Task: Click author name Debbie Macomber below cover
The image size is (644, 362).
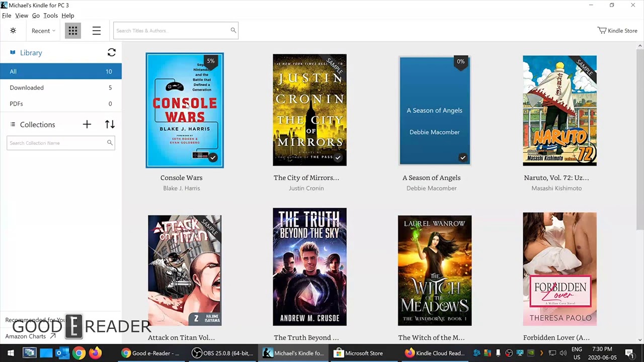Action: coord(432,188)
